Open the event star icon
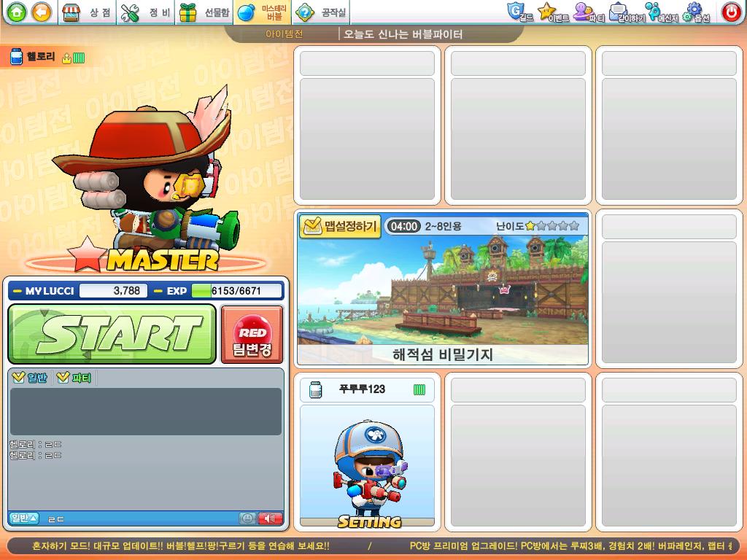 [x=553, y=12]
